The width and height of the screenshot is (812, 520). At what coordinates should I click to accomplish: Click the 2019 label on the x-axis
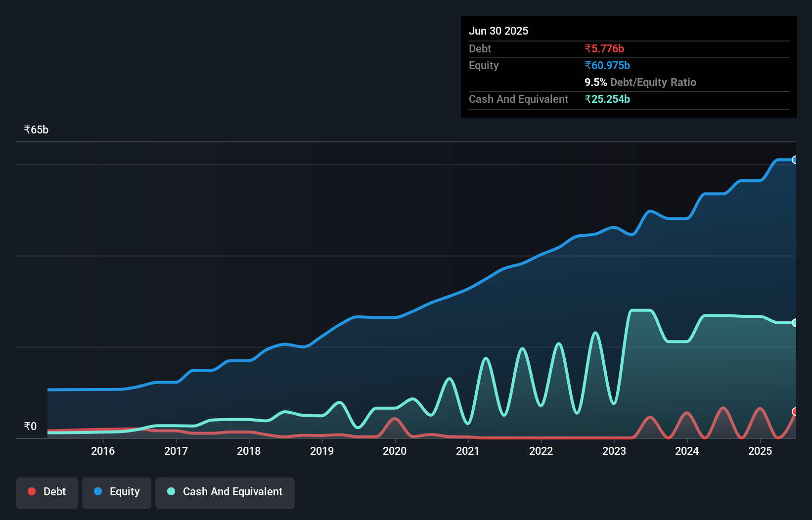(x=322, y=451)
